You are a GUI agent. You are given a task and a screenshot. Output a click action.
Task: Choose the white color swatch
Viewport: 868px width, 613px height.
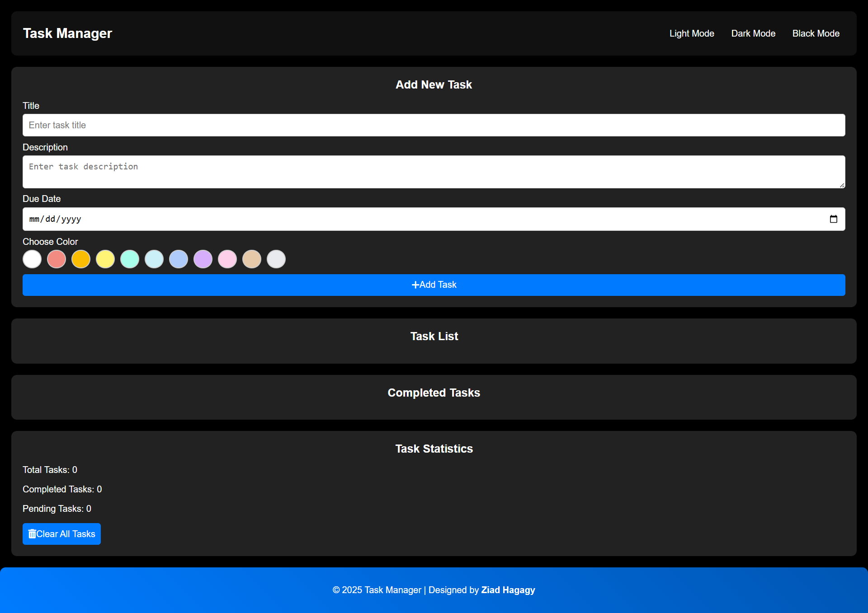click(x=32, y=259)
